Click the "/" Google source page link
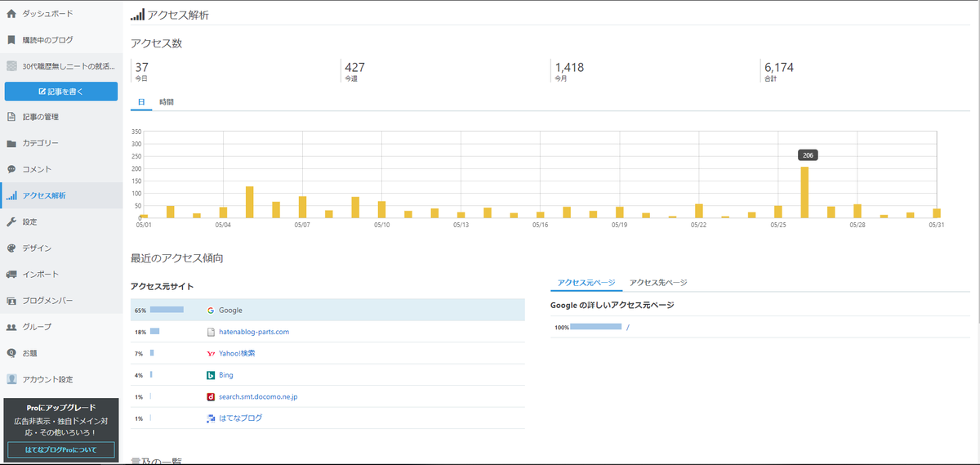 pos(628,327)
